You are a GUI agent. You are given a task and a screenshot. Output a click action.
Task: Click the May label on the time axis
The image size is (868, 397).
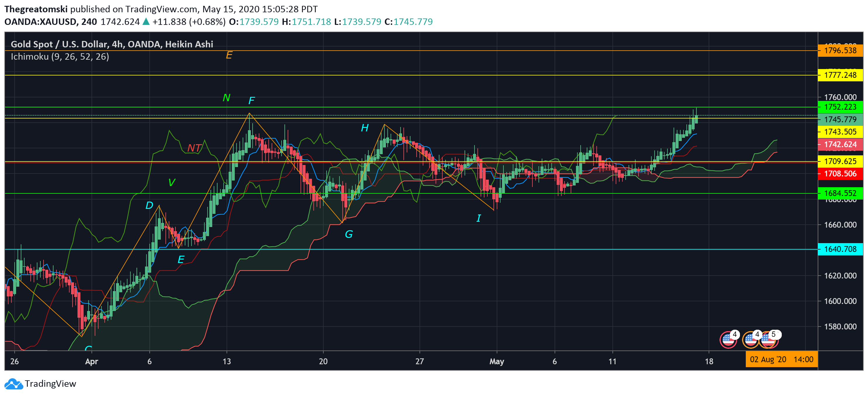497,361
